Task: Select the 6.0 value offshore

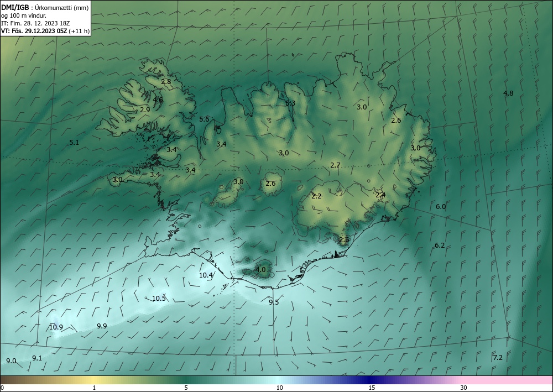Action: click(441, 207)
